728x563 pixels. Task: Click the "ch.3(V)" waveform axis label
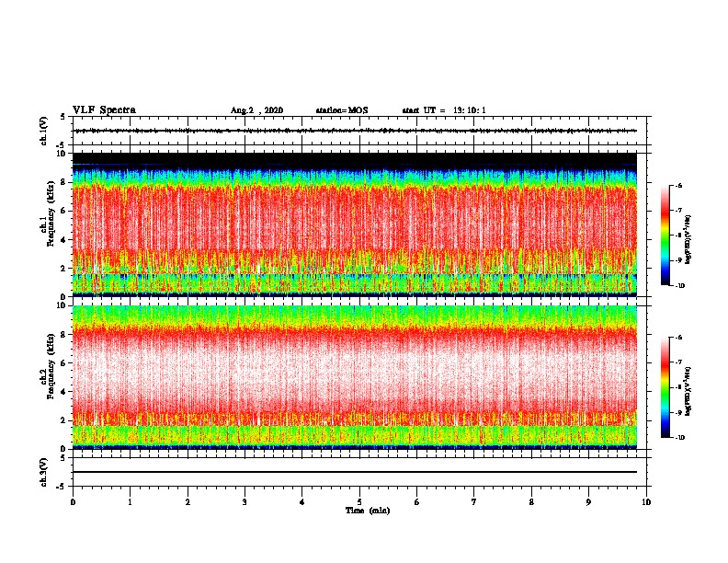[43, 472]
